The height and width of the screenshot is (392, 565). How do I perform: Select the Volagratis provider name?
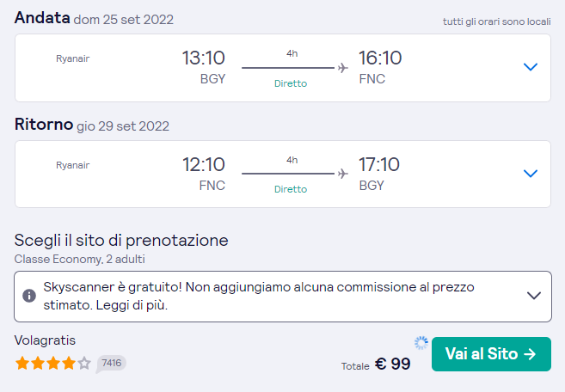46,340
